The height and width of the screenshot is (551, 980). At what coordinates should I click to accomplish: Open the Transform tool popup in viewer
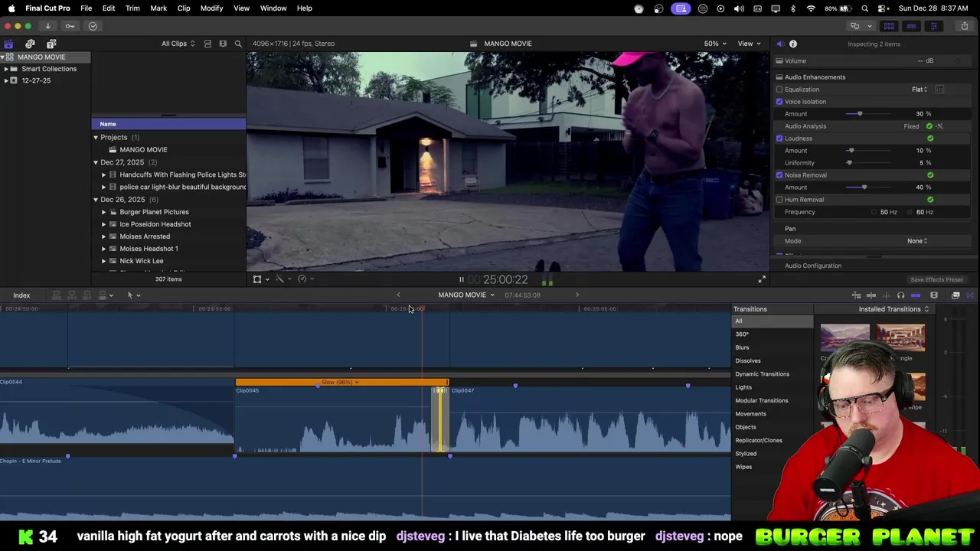pos(260,279)
